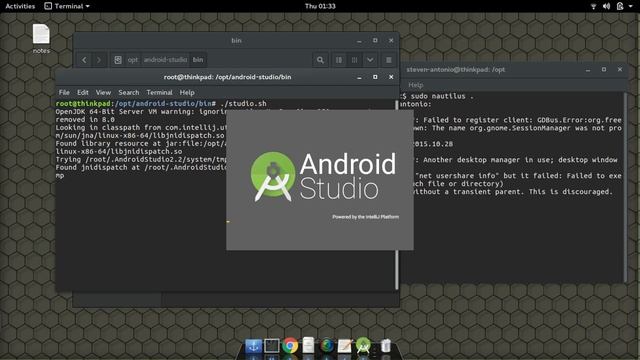Close the steven-antonio terminal window
The height and width of the screenshot is (360, 640).
620,70
